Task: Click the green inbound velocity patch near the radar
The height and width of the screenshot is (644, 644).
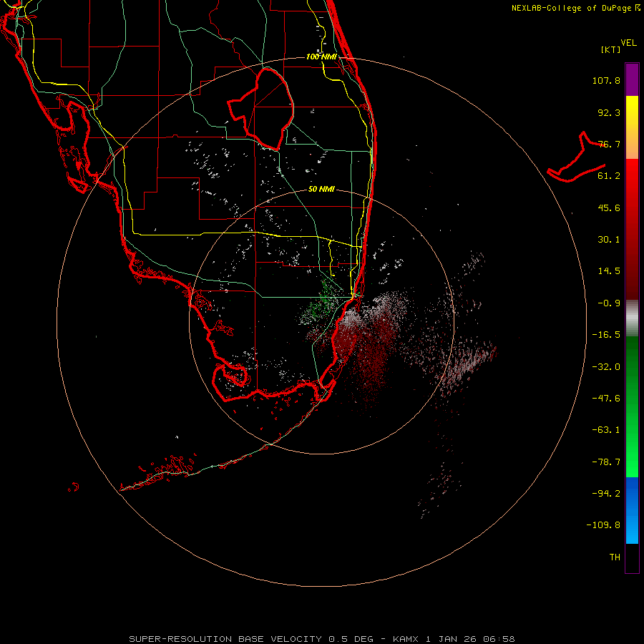Action: click(x=324, y=302)
